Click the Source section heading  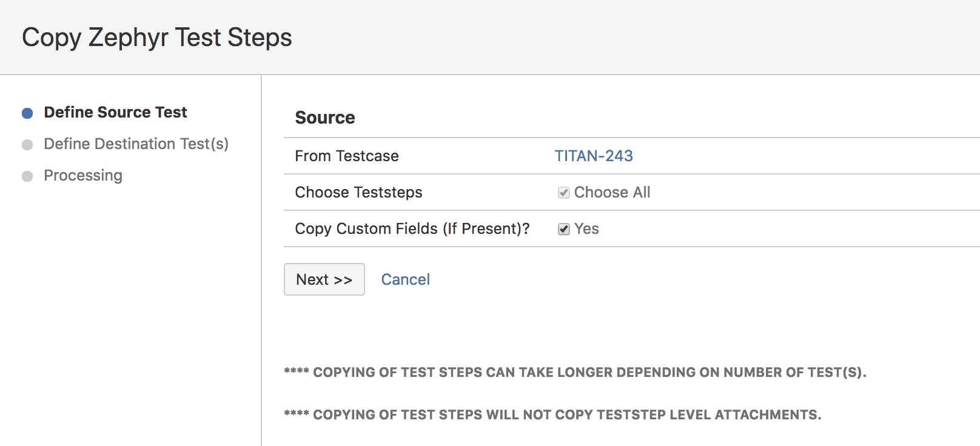(325, 118)
